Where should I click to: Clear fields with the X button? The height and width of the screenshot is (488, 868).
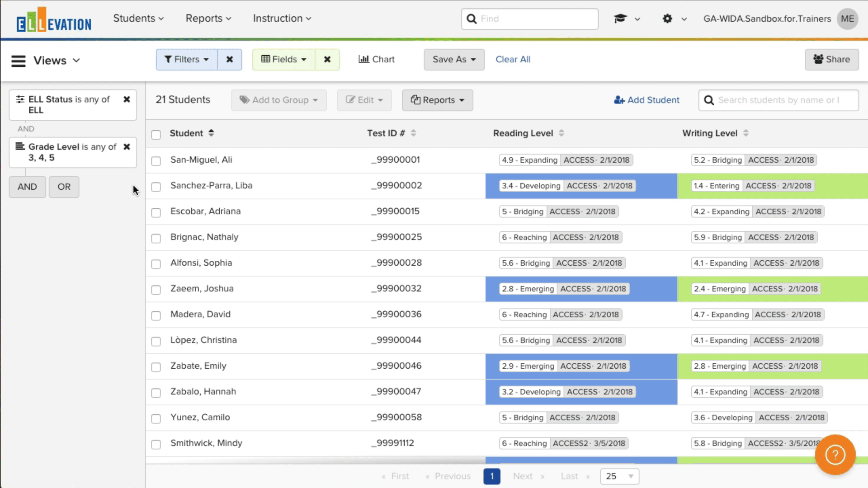click(x=327, y=60)
